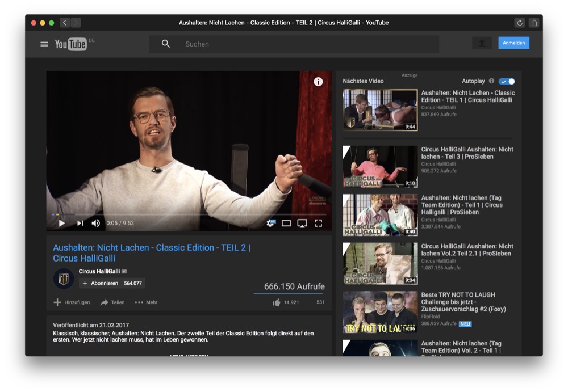568x392 pixels.
Task: Click the Teilen share option
Action: pos(112,302)
